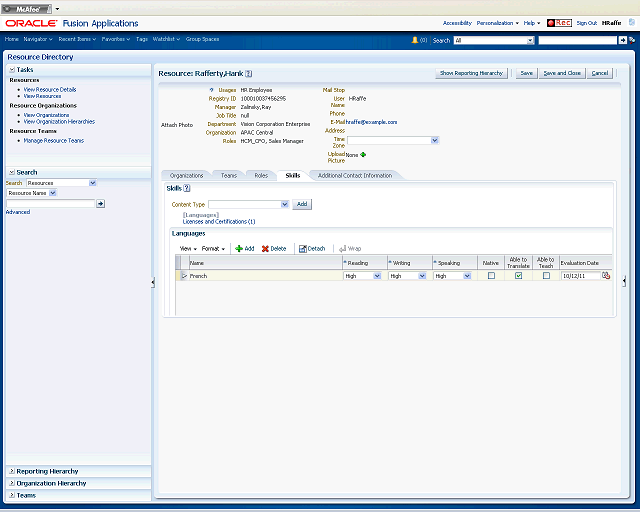Click the global search go arrow
Viewport: 640px width, 512px height.
click(x=622, y=40)
